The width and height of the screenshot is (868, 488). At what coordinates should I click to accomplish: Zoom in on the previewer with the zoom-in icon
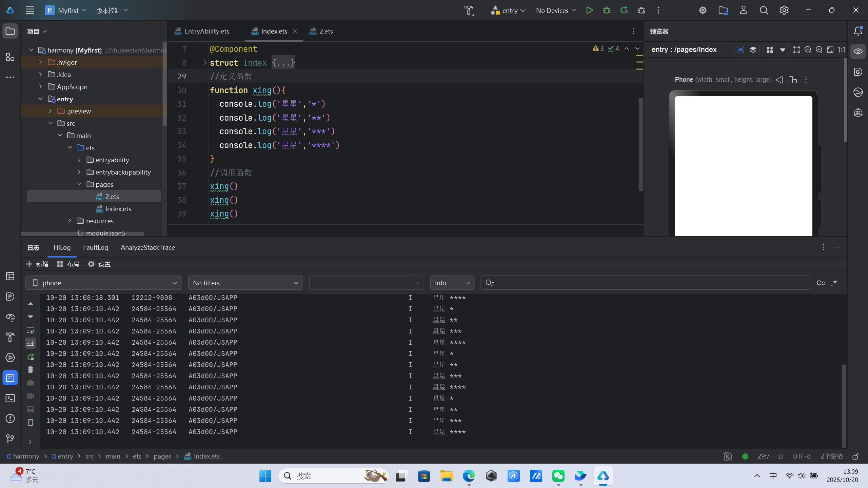[x=819, y=50]
